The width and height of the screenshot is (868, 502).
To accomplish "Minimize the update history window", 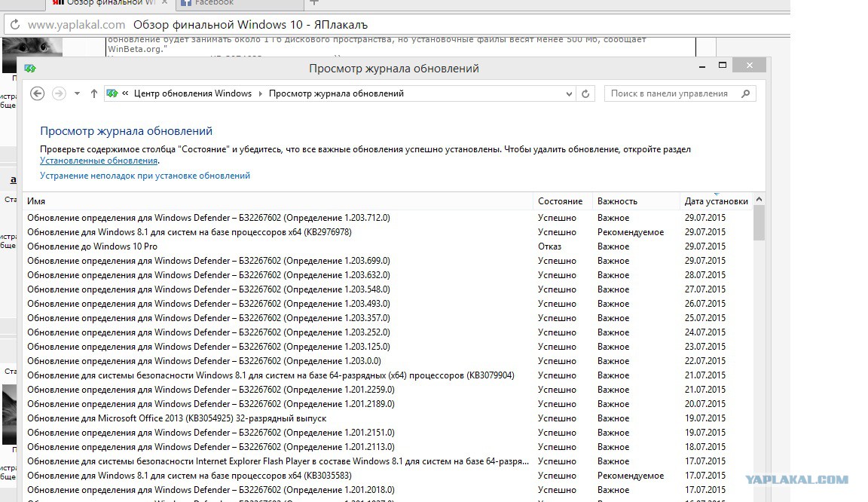I will [x=702, y=66].
